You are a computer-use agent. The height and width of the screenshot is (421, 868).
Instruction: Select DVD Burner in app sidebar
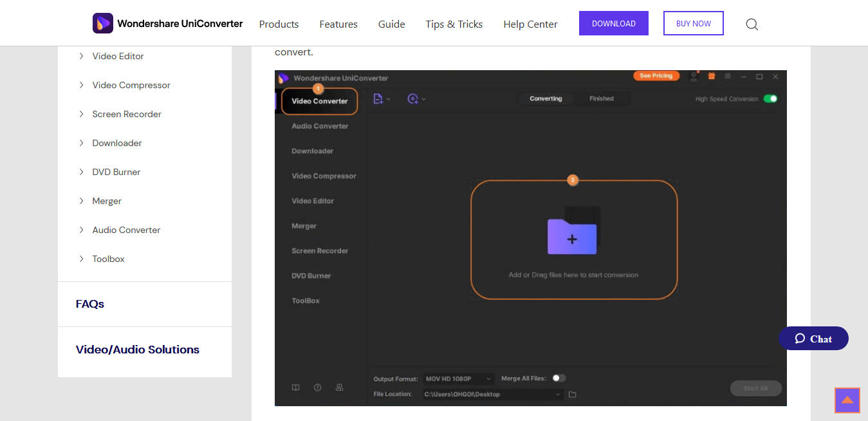[311, 276]
